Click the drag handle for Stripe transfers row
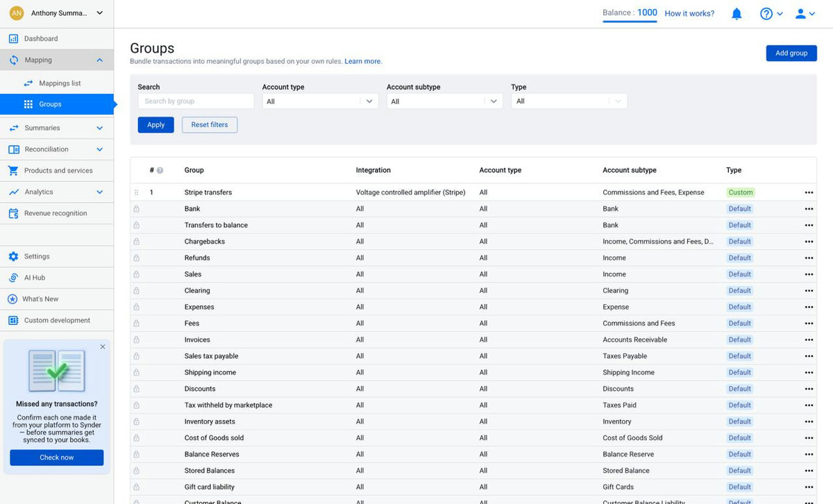The height and width of the screenshot is (504, 833). point(136,193)
